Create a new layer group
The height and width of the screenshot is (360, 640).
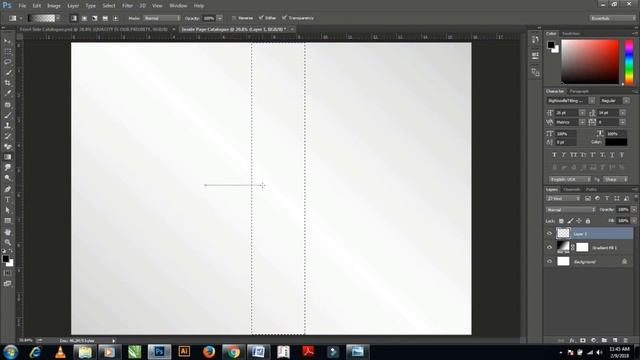[x=604, y=340]
